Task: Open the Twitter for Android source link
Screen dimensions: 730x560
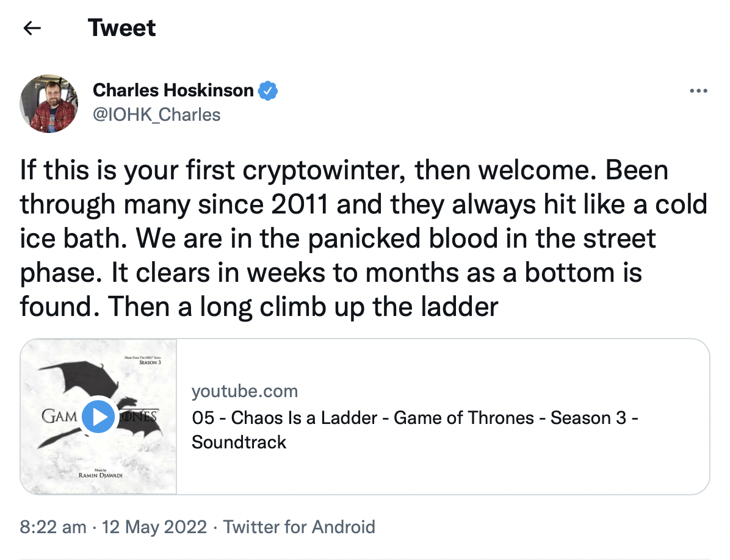Action: [x=299, y=526]
